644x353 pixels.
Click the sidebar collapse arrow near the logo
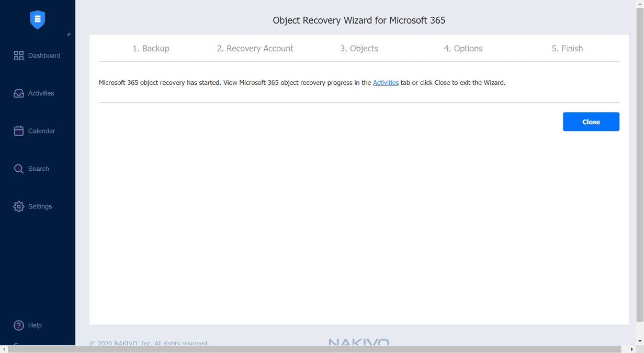(x=69, y=35)
